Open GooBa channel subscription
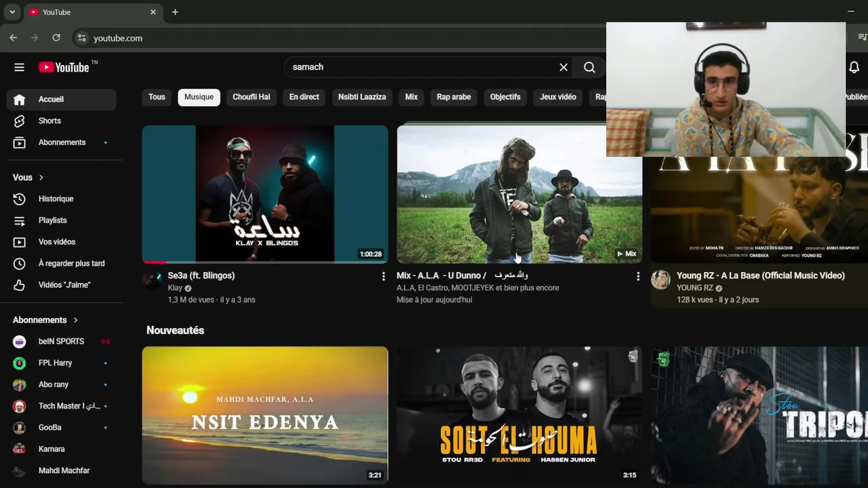Viewport: 868px width, 488px height. (62, 428)
